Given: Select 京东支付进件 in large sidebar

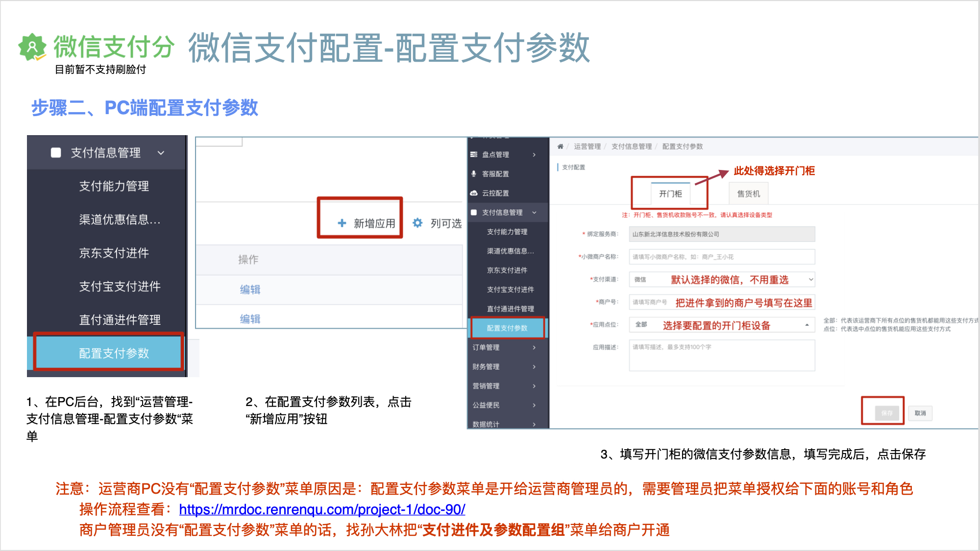Looking at the screenshot, I should (114, 253).
